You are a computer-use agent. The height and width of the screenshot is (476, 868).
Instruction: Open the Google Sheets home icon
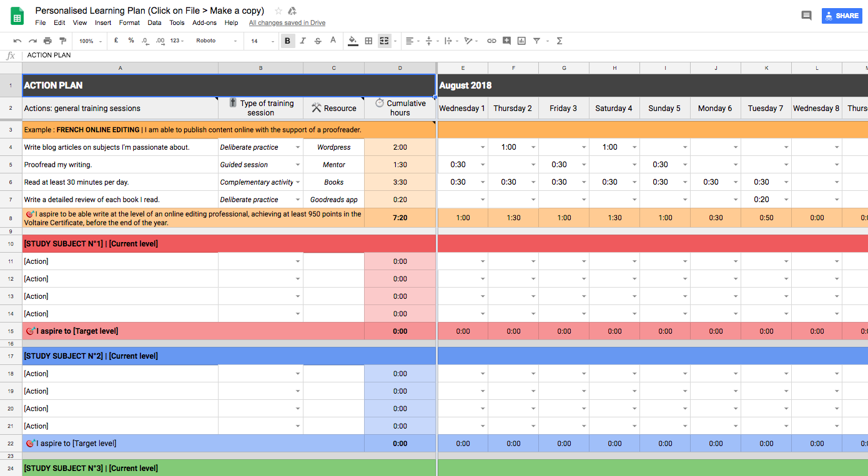click(x=17, y=16)
